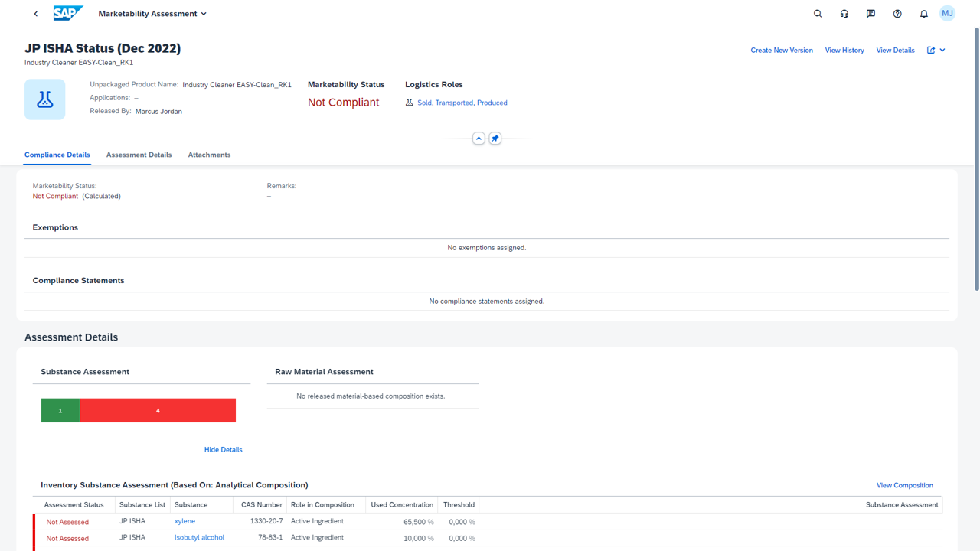Click No compliance statements assigned text
The height and width of the screenshot is (551, 980).
click(x=487, y=302)
